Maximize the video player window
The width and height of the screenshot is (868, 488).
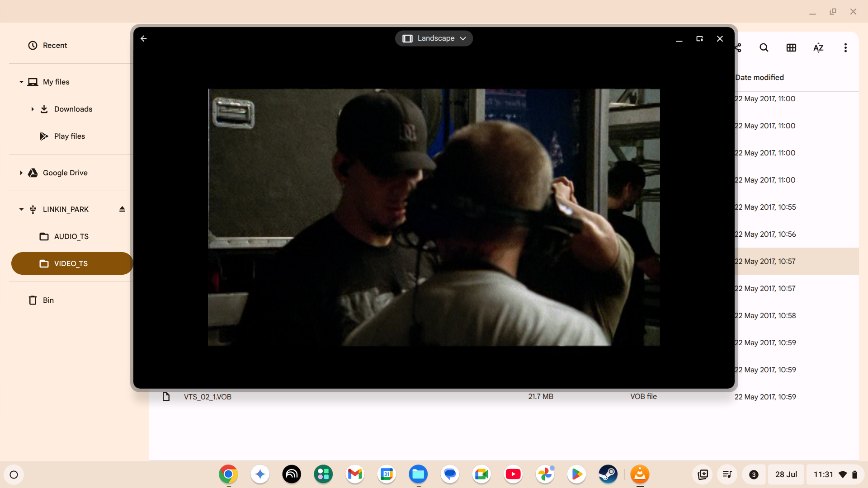[699, 39]
